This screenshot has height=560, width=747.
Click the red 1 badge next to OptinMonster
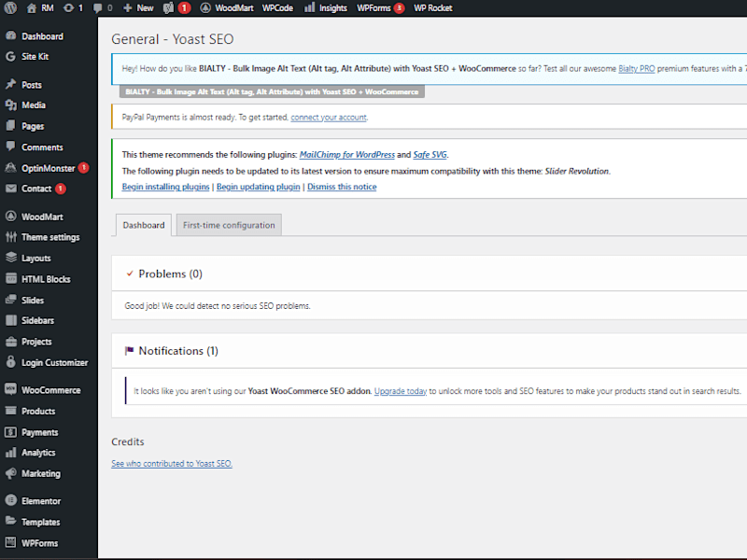point(83,168)
